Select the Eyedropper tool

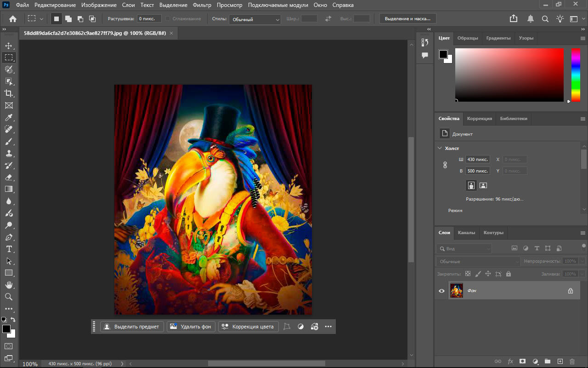coord(9,118)
